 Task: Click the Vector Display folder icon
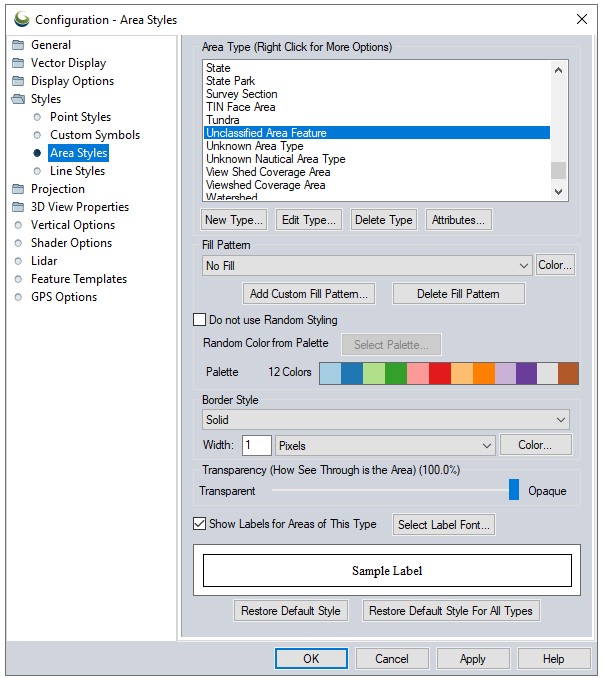pyautogui.click(x=17, y=63)
